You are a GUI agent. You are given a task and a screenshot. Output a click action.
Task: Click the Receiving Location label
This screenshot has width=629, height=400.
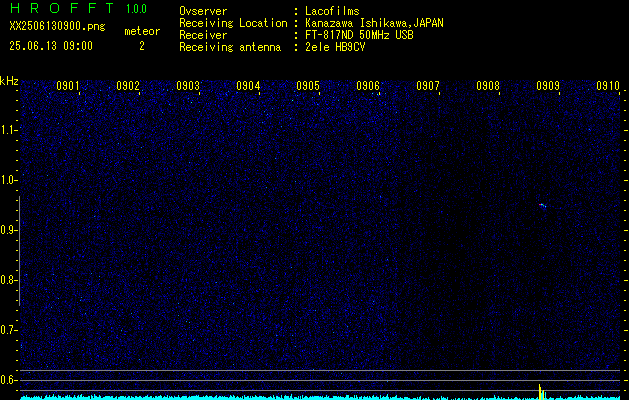[x=233, y=23]
